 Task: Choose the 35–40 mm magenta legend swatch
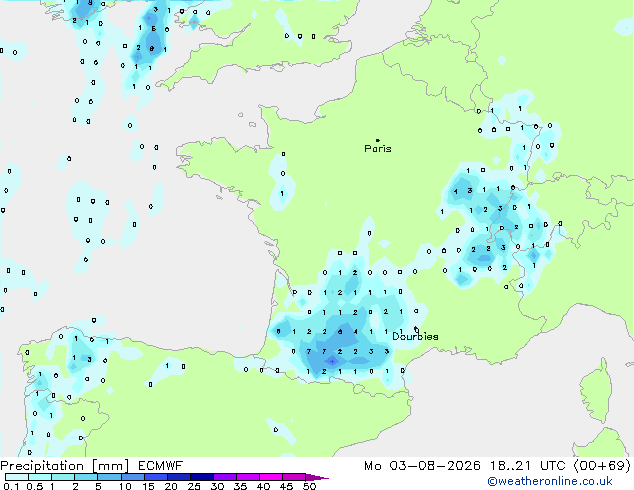pos(248,477)
